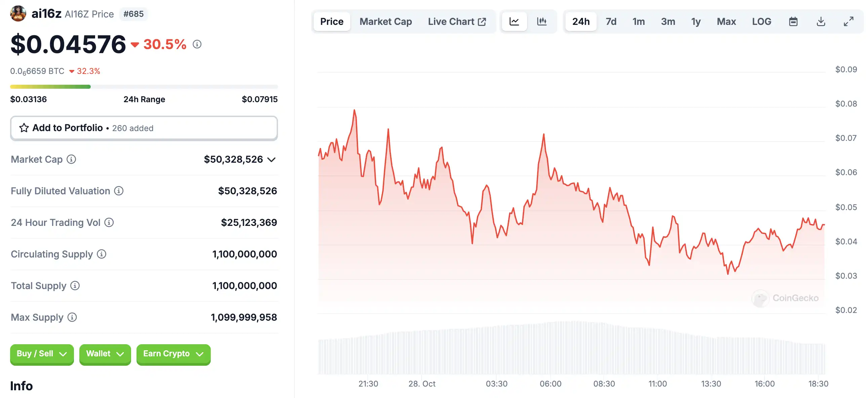868x398 pixels.
Task: Click Add to Portfolio button
Action: [144, 128]
